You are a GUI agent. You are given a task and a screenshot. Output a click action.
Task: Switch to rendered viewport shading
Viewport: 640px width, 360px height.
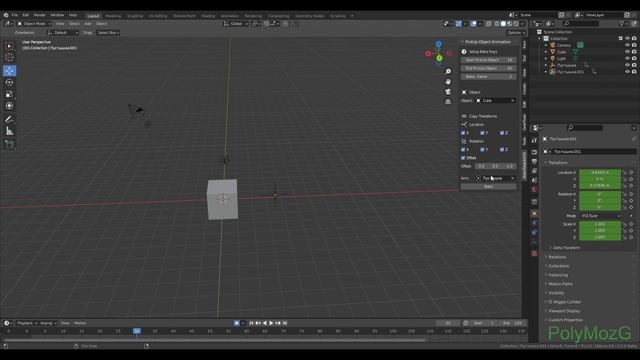(x=516, y=24)
